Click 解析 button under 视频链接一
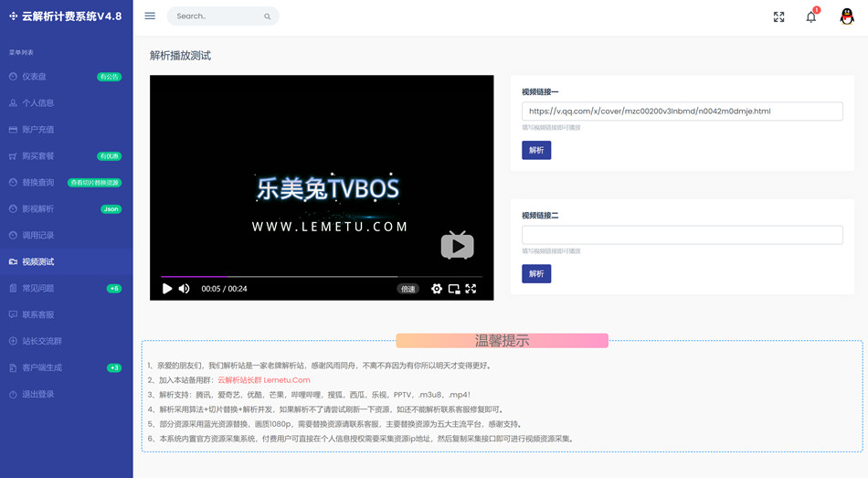Viewport: 868px width, 478px height. tap(536, 150)
